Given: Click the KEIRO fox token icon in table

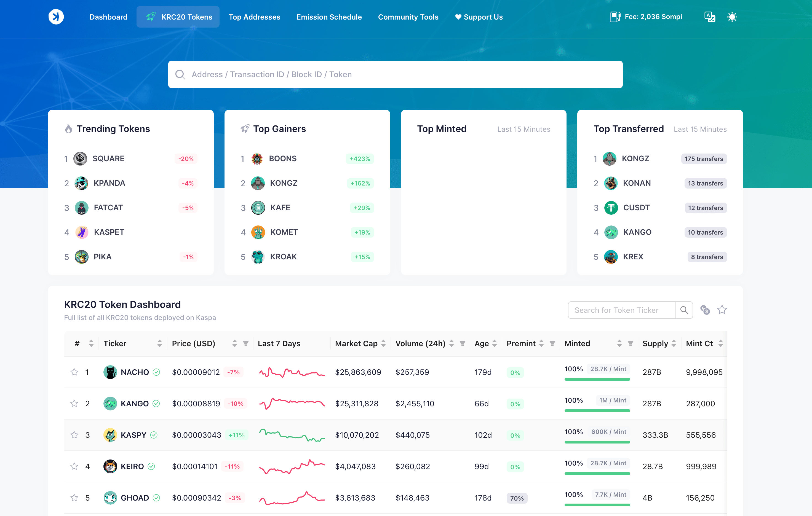Looking at the screenshot, I should 110,466.
